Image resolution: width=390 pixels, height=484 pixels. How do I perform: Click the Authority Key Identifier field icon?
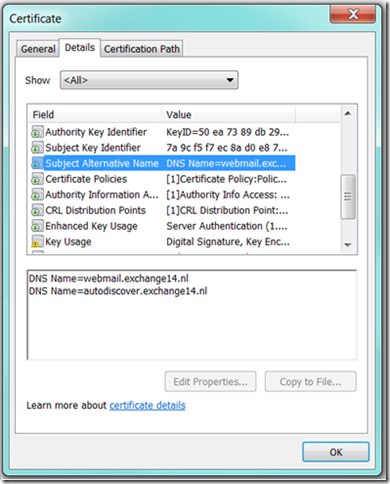pos(37,132)
